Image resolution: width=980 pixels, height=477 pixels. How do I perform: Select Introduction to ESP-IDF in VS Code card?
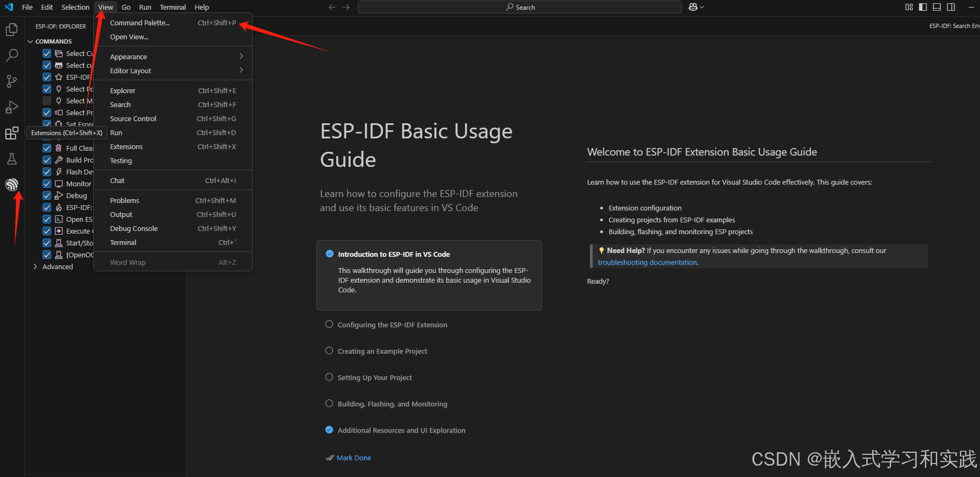coord(429,275)
